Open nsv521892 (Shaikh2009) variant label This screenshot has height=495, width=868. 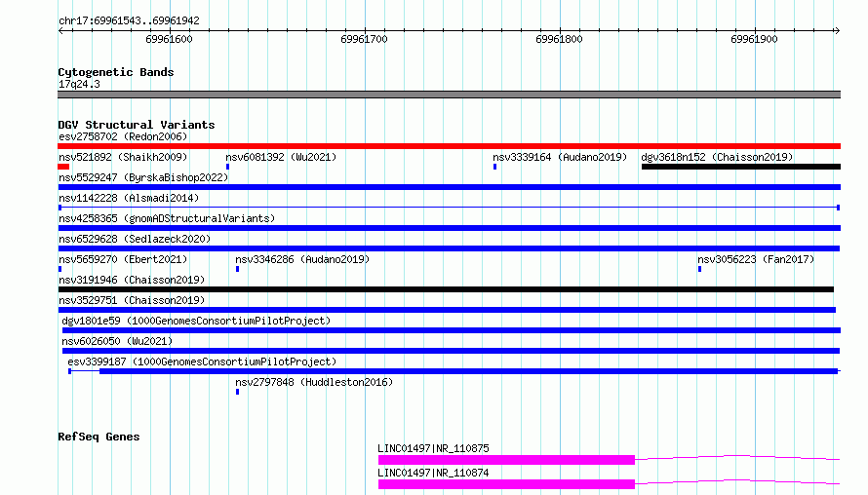pos(123,157)
